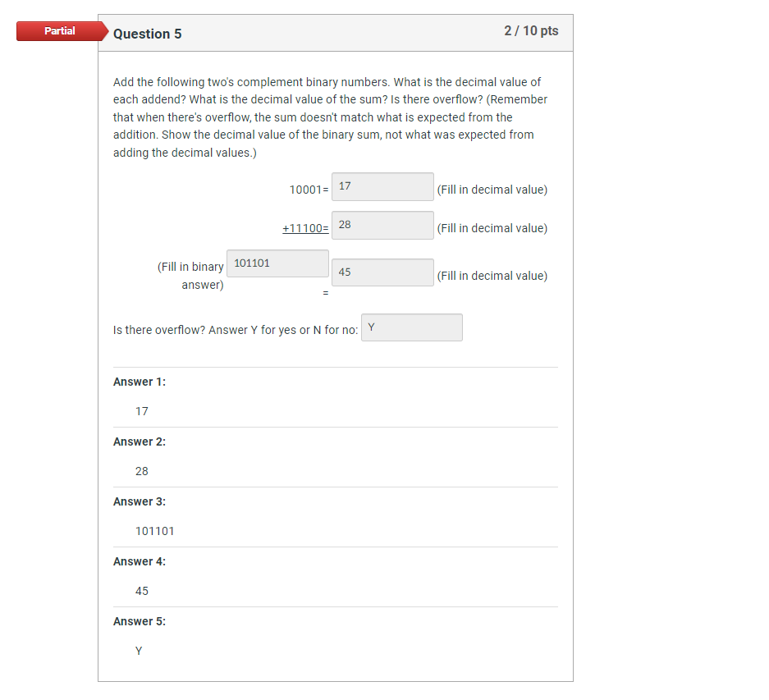Select the Answer 4 value 45
This screenshot has width=769, height=700.
(141, 590)
